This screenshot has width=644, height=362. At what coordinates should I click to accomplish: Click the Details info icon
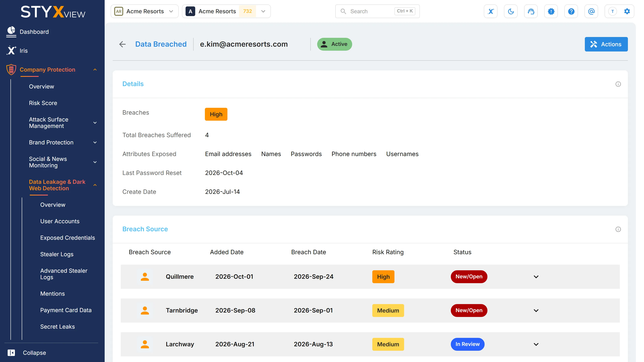coord(618,84)
